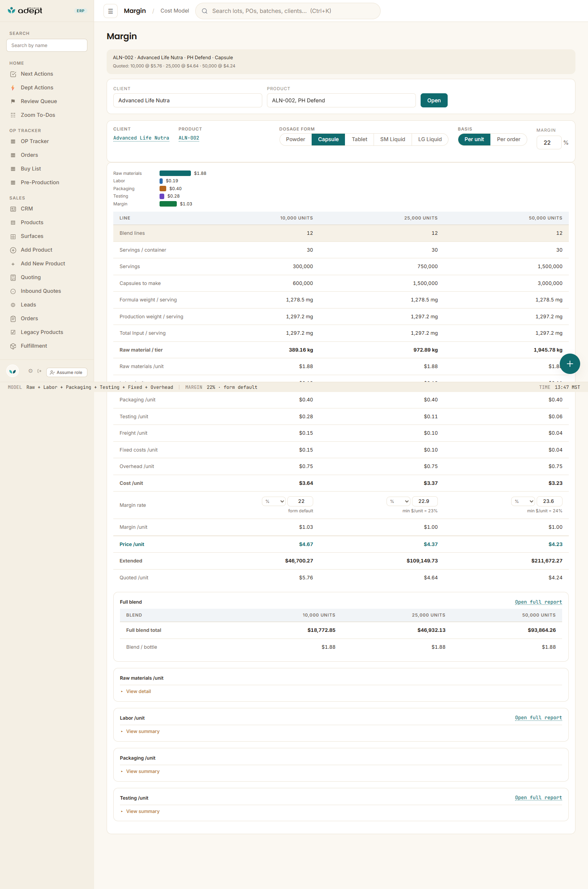Click the lightning bolt icon for Dept Actions
This screenshot has height=889, width=588.
[x=13, y=88]
